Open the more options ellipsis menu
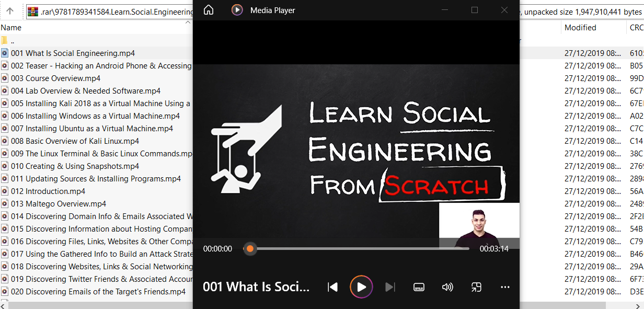The image size is (644, 309). pyautogui.click(x=505, y=287)
